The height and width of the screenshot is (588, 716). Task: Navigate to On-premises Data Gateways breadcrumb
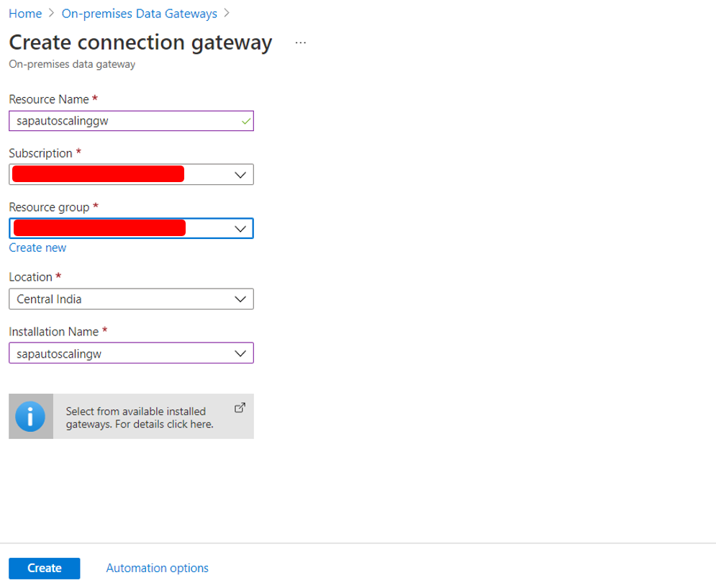[140, 14]
